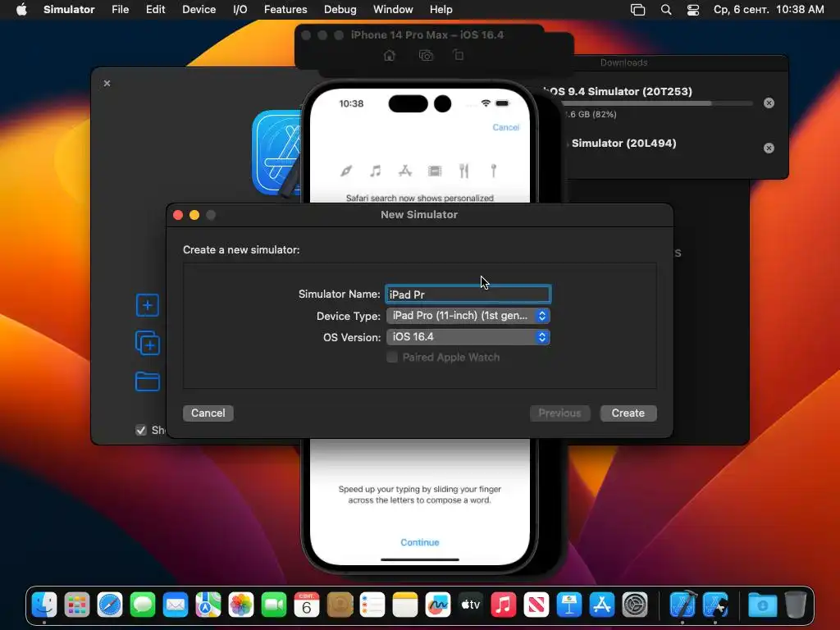Screen dimensions: 840x630
Task: Close the Xcode welcome window with X
Action: (x=107, y=83)
